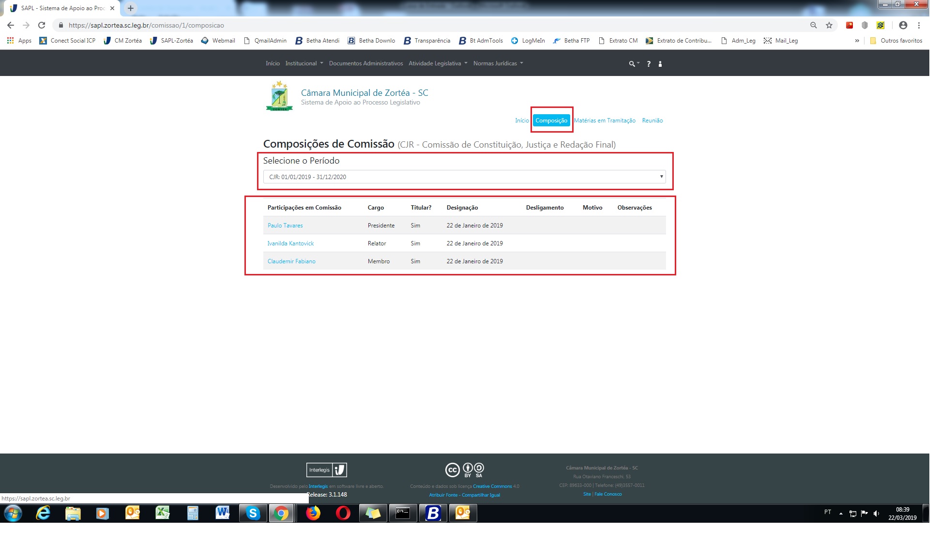The width and height of the screenshot is (940, 560).
Task: Click the Creative Commons license icon
Action: [x=464, y=469]
